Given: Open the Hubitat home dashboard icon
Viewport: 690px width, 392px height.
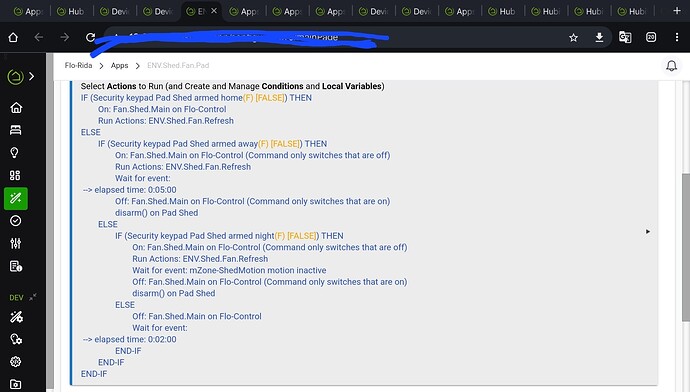Looking at the screenshot, I should click(16, 107).
